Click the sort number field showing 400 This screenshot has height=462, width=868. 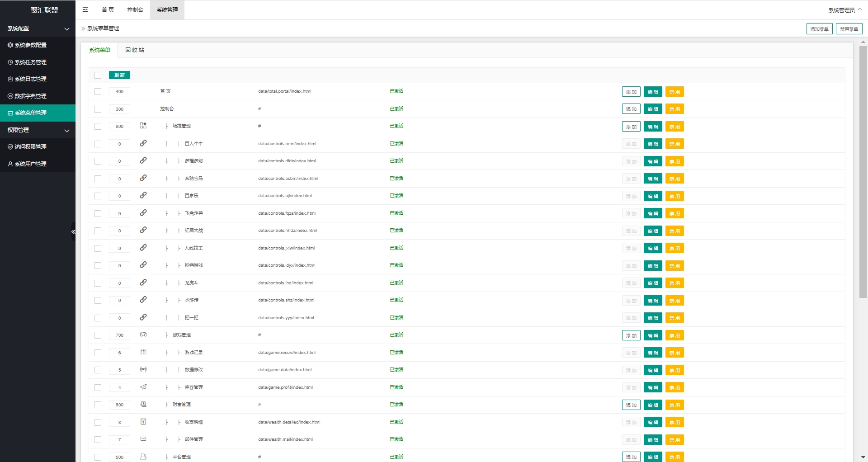(119, 92)
